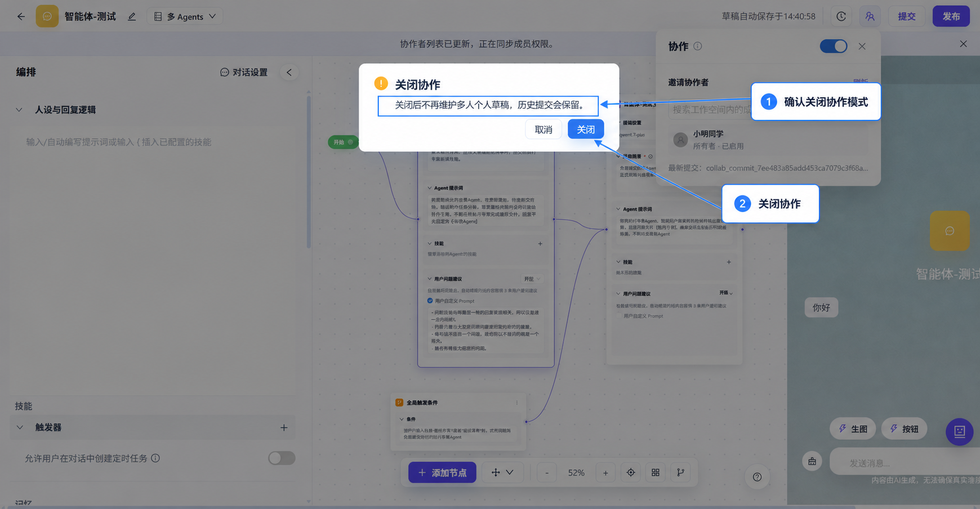
Task: Click the 你好 suggested message chip
Action: click(x=821, y=307)
